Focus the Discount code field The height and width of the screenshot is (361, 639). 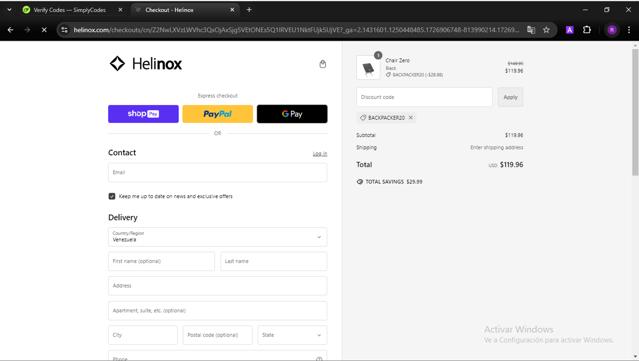tap(424, 97)
